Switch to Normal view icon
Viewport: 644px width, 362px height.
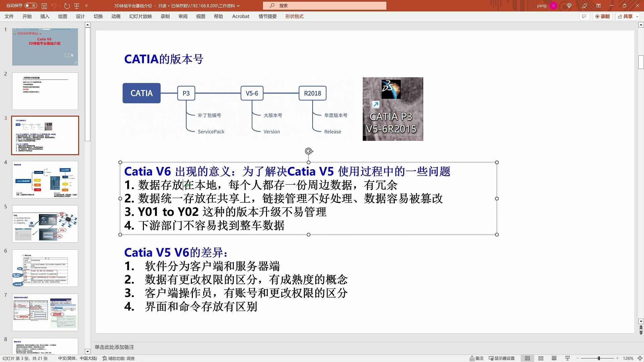[x=527, y=358]
